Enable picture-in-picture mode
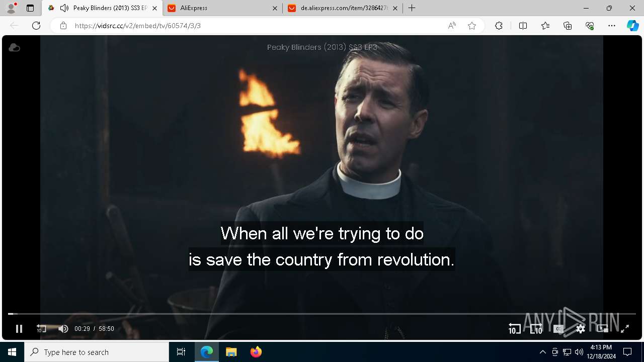 (603, 329)
